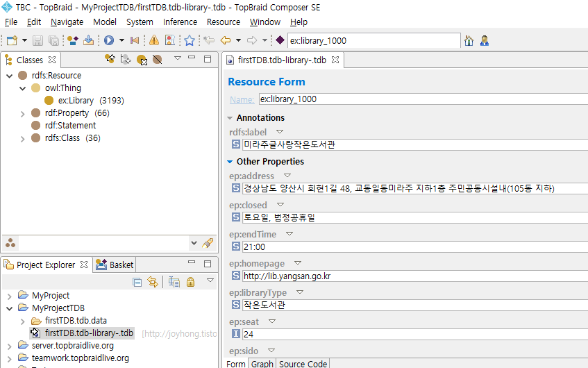Viewport: 588px width, 368px height.
Task: Click the text-cursor list icon in Project Explorer
Action: (x=174, y=282)
